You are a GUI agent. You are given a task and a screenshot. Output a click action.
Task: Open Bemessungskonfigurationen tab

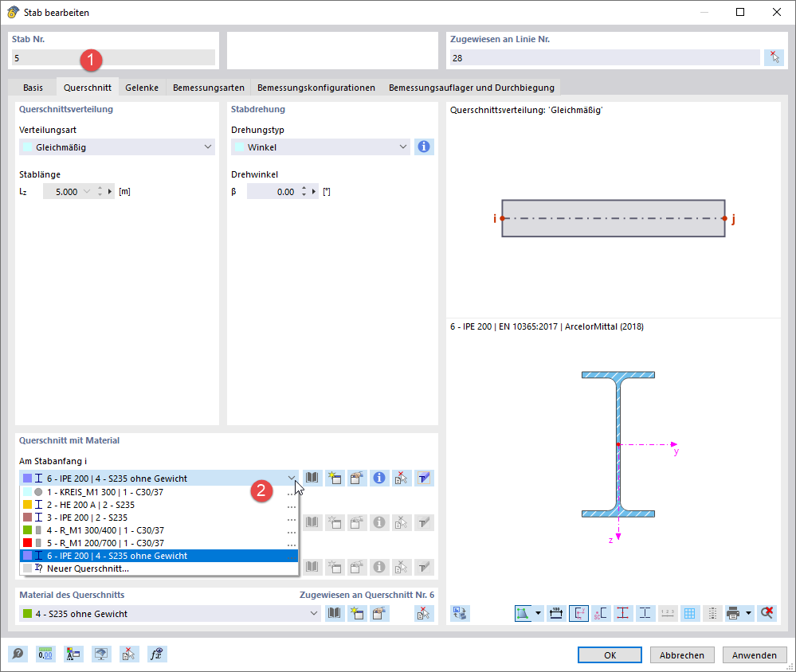316,88
